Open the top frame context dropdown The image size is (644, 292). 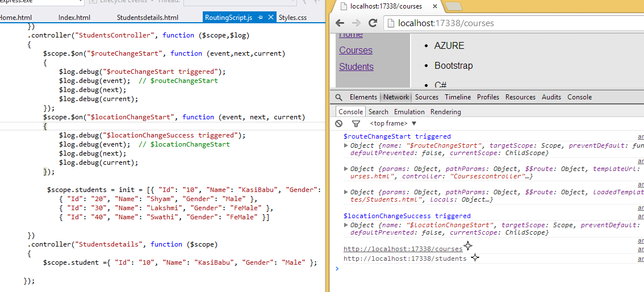click(393, 123)
